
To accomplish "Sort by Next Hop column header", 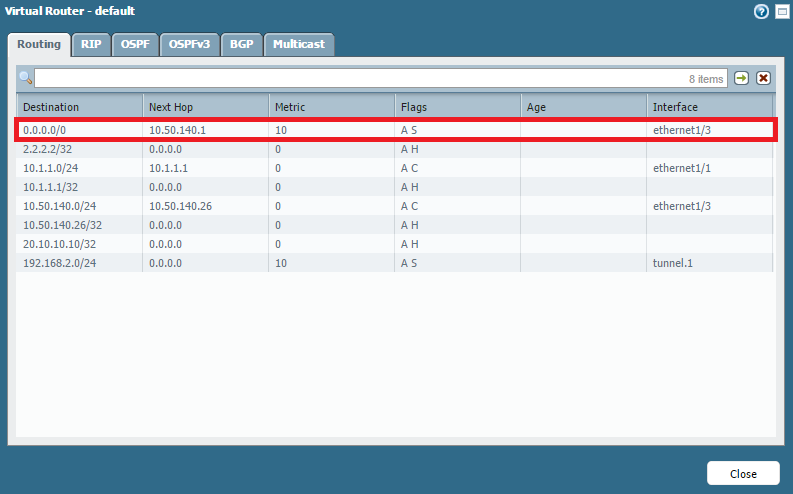I will coord(206,107).
